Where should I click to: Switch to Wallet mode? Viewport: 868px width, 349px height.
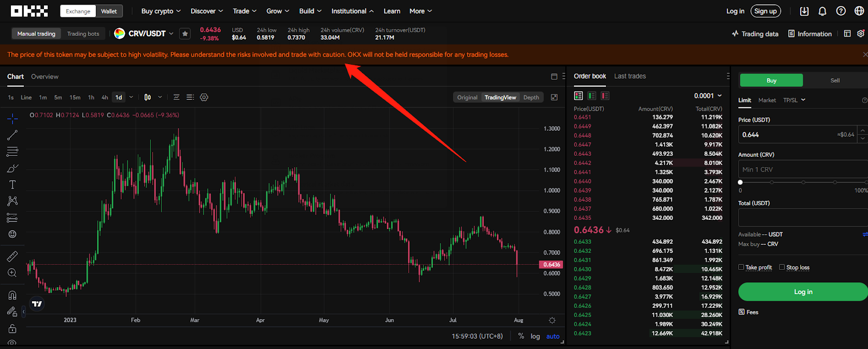tap(109, 11)
